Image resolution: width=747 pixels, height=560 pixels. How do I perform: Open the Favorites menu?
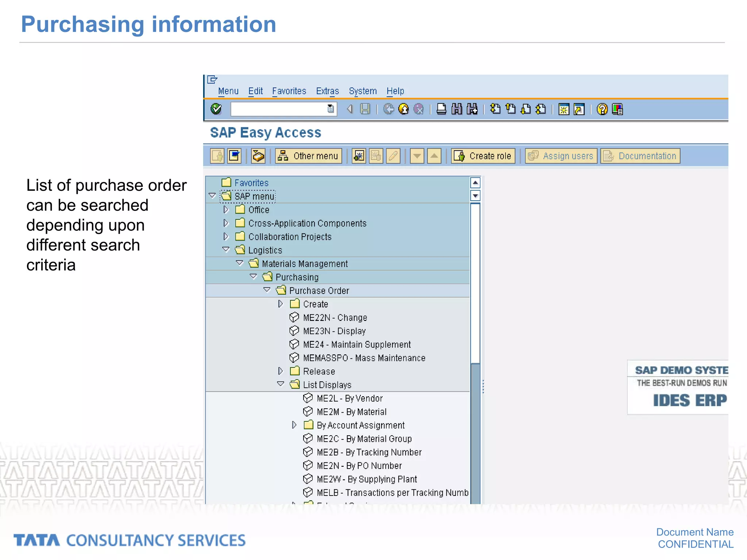pyautogui.click(x=289, y=91)
